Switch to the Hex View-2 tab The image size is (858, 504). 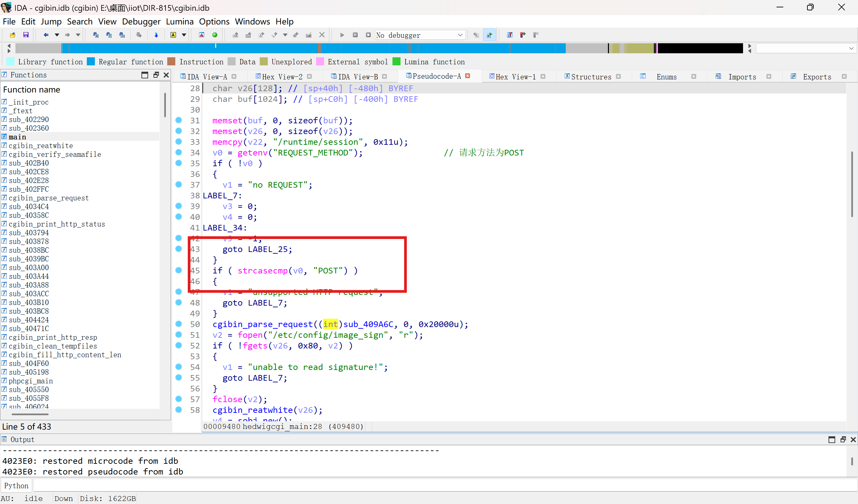[282, 77]
